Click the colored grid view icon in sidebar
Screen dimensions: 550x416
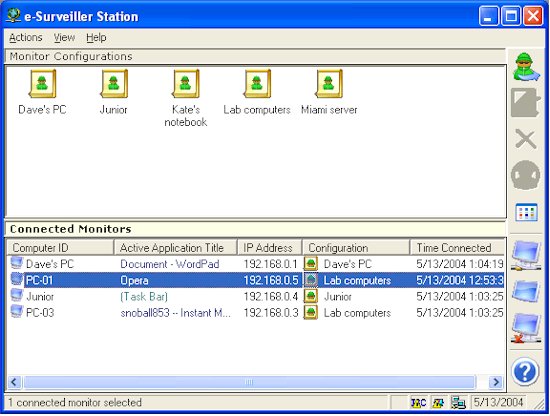pos(526,212)
